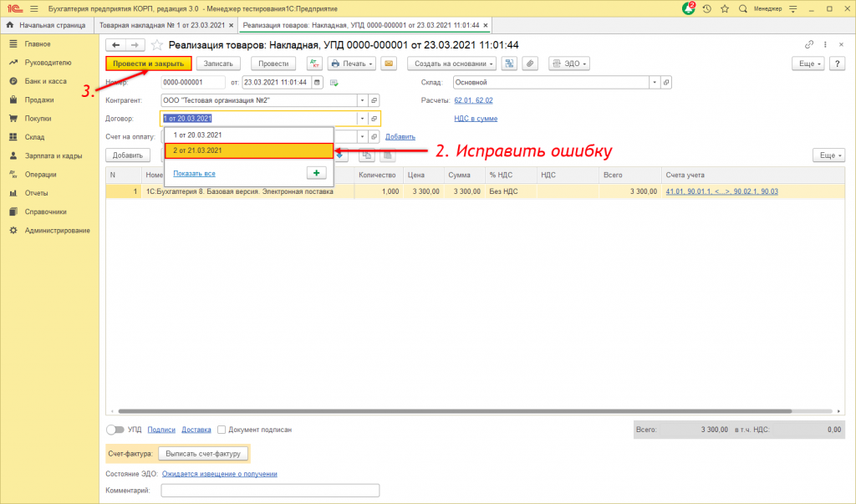Click Провести и закрыть button
The height and width of the screenshot is (504, 856).
[149, 64]
